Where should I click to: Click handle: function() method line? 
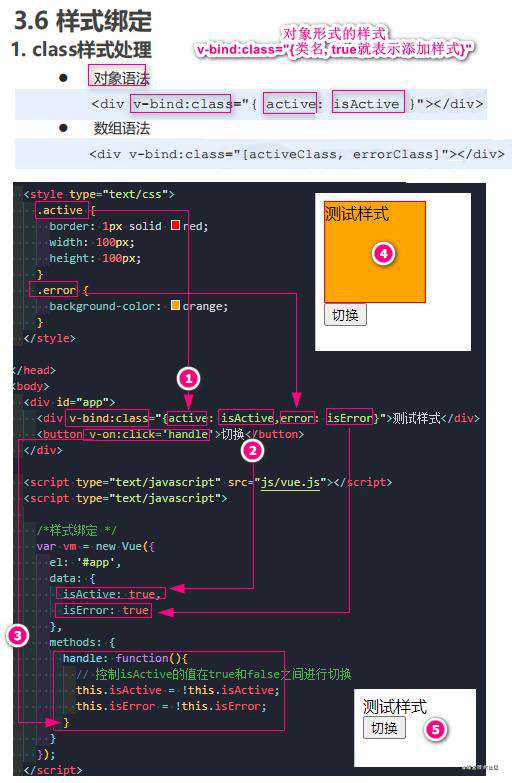(125, 658)
